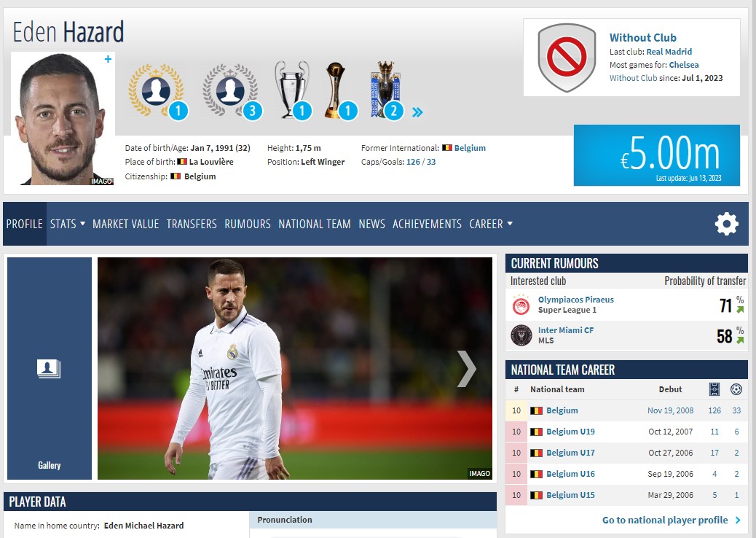Click the €5.00m market value box
The image size is (756, 538).
pos(656,155)
